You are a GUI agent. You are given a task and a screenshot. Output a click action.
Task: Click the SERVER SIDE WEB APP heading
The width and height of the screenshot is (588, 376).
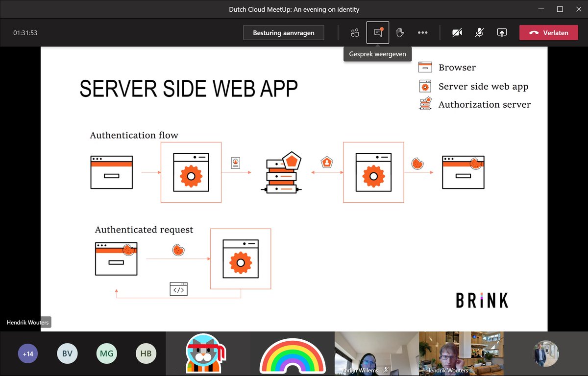tap(189, 89)
